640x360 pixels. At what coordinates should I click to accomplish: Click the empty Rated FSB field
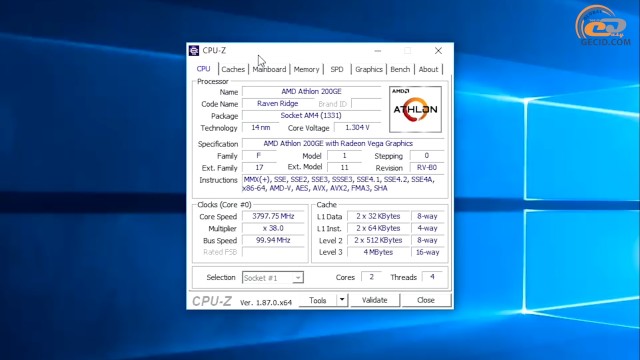click(x=273, y=252)
